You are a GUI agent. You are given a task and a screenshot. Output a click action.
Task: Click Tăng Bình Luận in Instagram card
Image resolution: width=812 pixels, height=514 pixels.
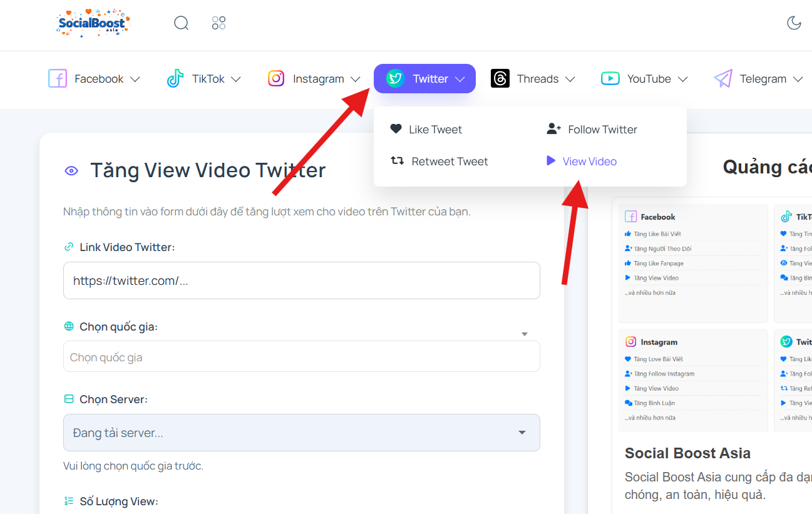(654, 403)
